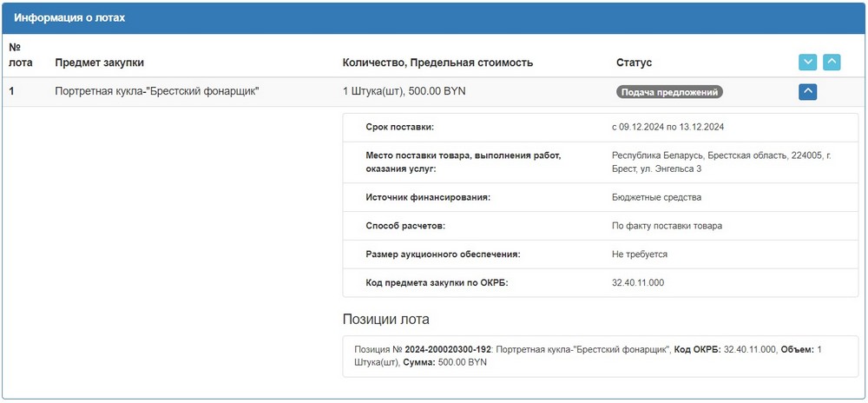Expand all lots with the down chevron
The height and width of the screenshot is (403, 868).
tap(807, 63)
